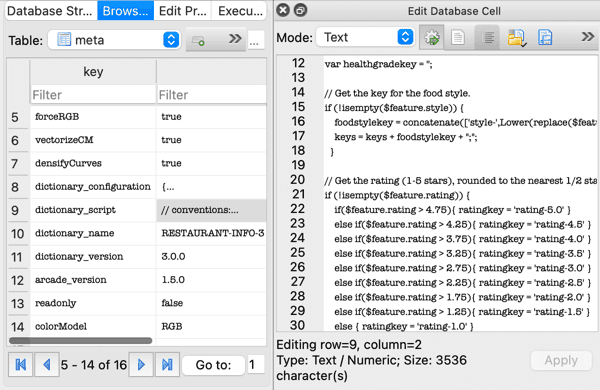Click line 12 var healthgradekey text
600x390 pixels.
click(378, 64)
